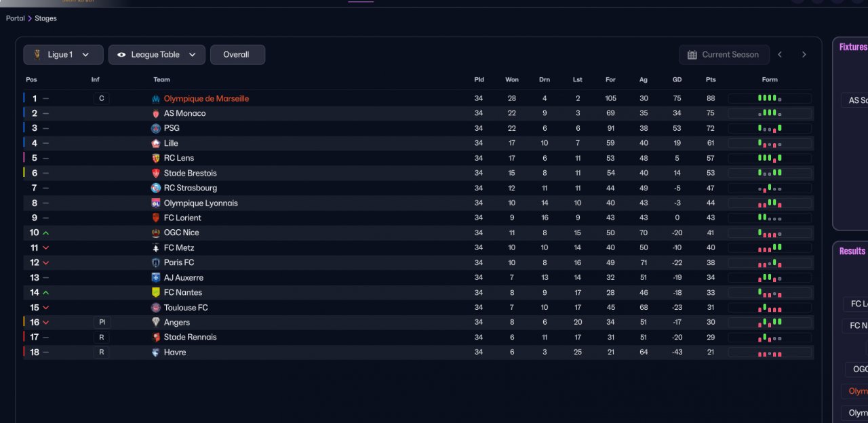Image resolution: width=868 pixels, height=423 pixels.
Task: Click the FC Metz club crest
Action: (156, 248)
